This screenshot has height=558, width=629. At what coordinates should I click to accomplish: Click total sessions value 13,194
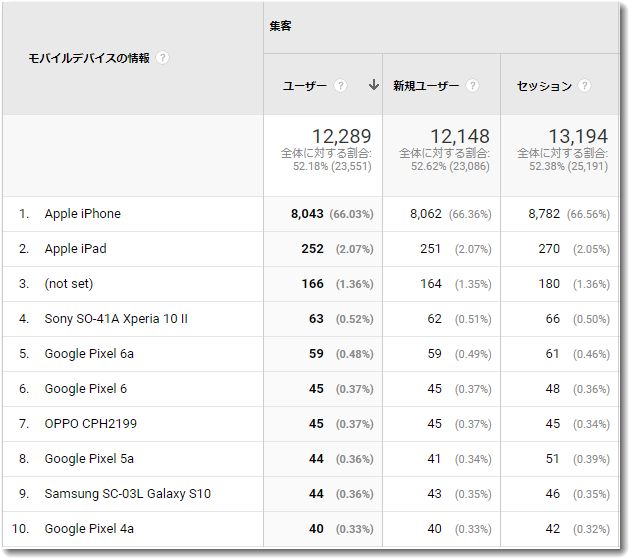(578, 137)
